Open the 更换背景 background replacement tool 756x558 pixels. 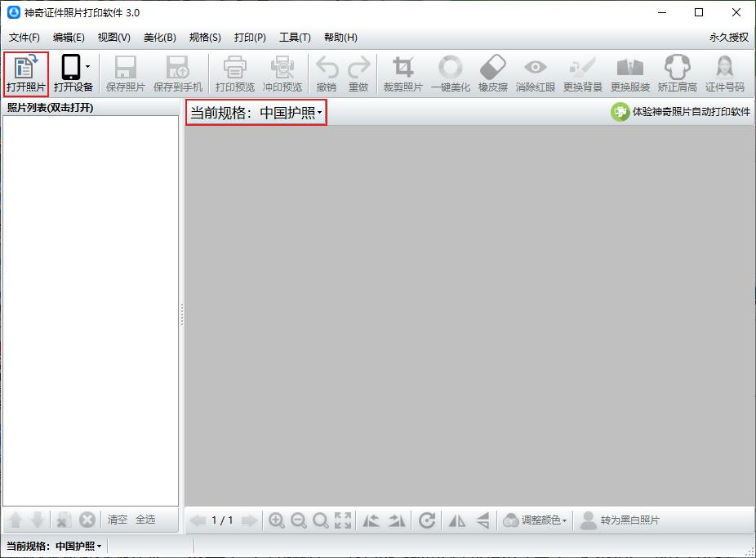click(x=583, y=74)
